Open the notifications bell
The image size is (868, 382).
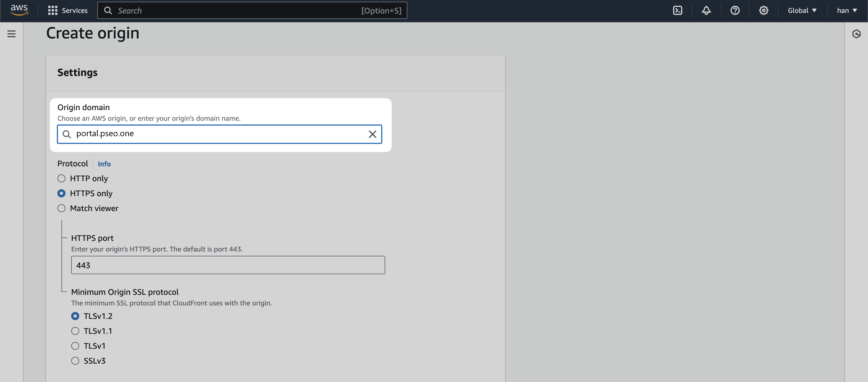click(x=706, y=10)
